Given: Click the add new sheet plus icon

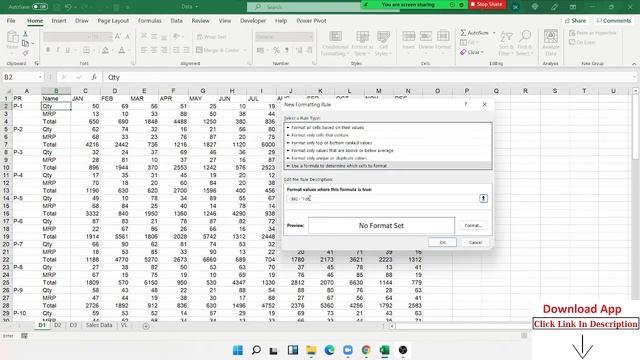Looking at the screenshot, I should tap(146, 326).
